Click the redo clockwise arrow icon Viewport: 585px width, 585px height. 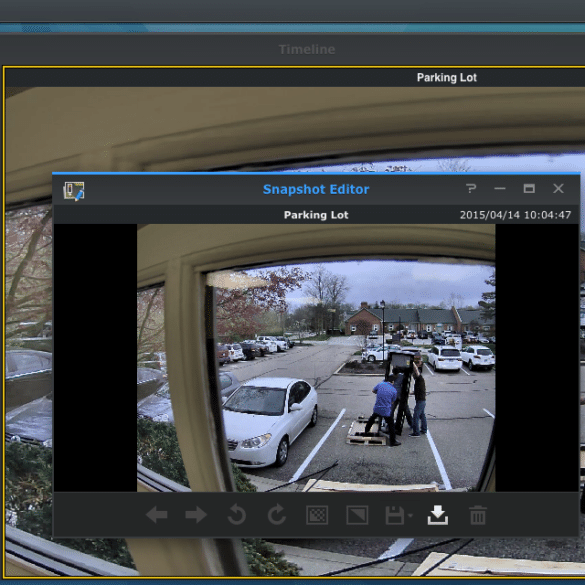click(x=277, y=515)
